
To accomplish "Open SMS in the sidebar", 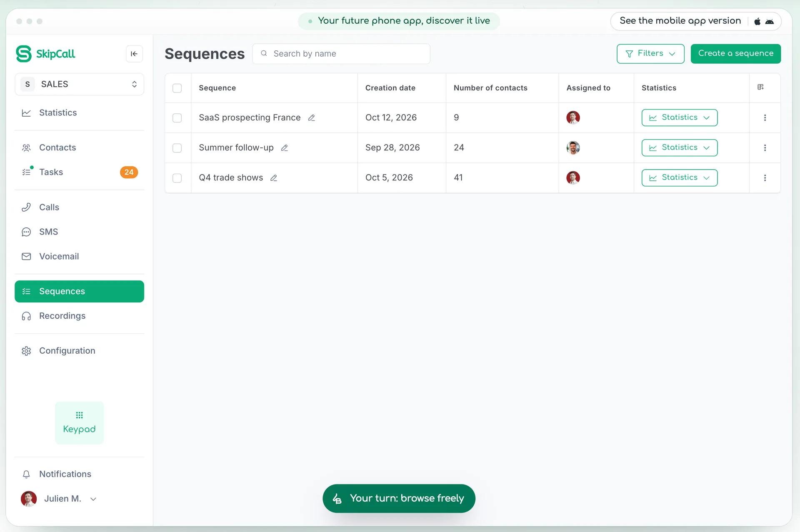I will point(79,232).
